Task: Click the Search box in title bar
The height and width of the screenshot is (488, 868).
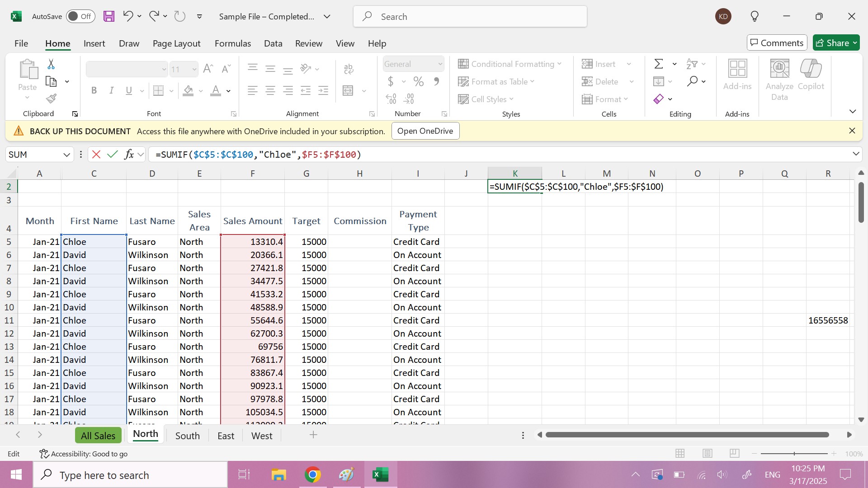Action: coord(470,17)
